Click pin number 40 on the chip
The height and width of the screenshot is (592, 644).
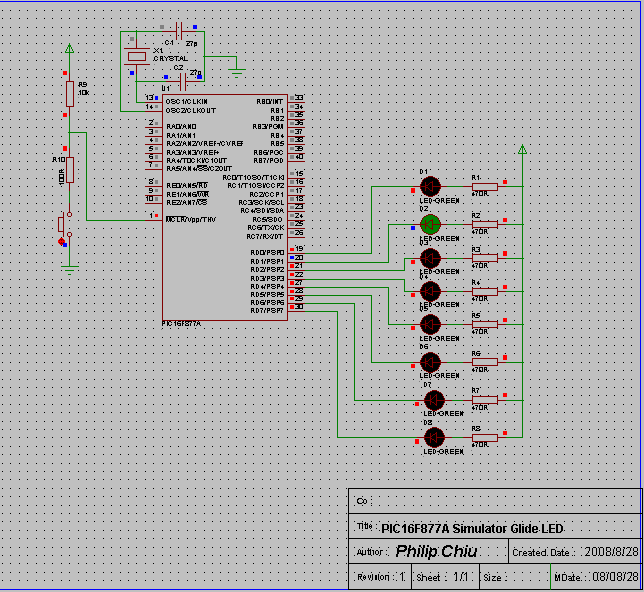[x=299, y=157]
